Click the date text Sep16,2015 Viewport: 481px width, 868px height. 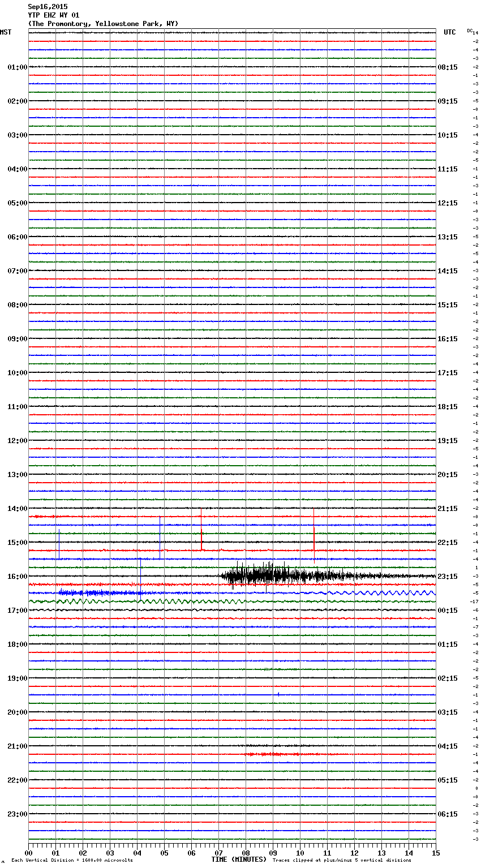point(48,7)
